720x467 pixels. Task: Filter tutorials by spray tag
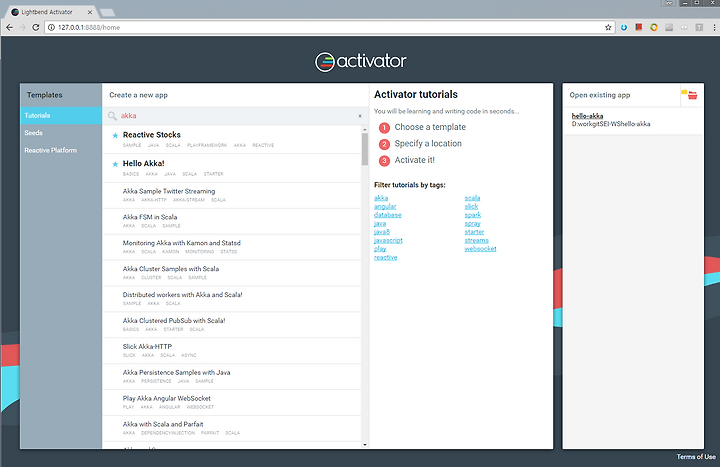[472, 224]
